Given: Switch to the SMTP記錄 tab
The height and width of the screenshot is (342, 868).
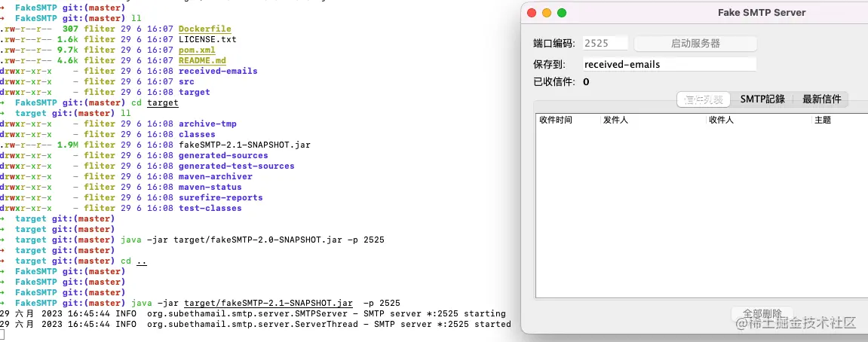Looking at the screenshot, I should tap(762, 99).
